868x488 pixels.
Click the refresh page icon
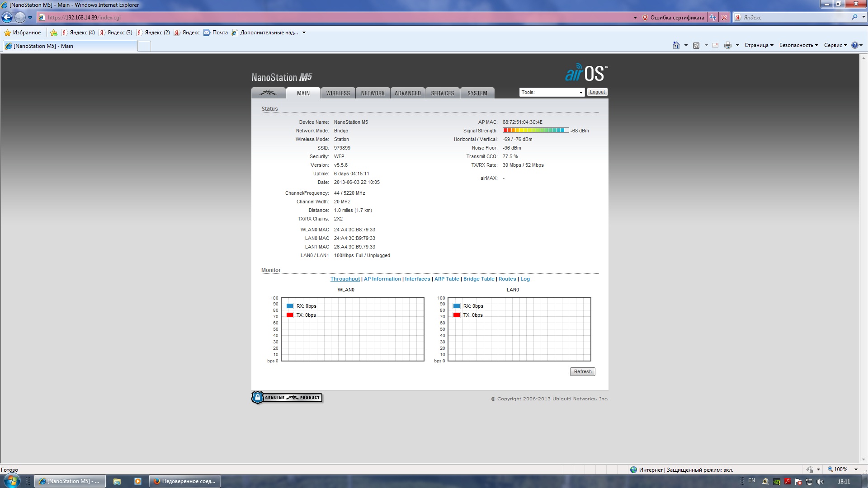tap(713, 18)
